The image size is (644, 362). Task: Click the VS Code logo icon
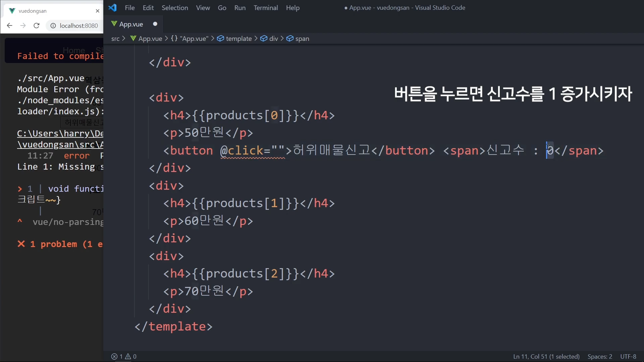[113, 8]
